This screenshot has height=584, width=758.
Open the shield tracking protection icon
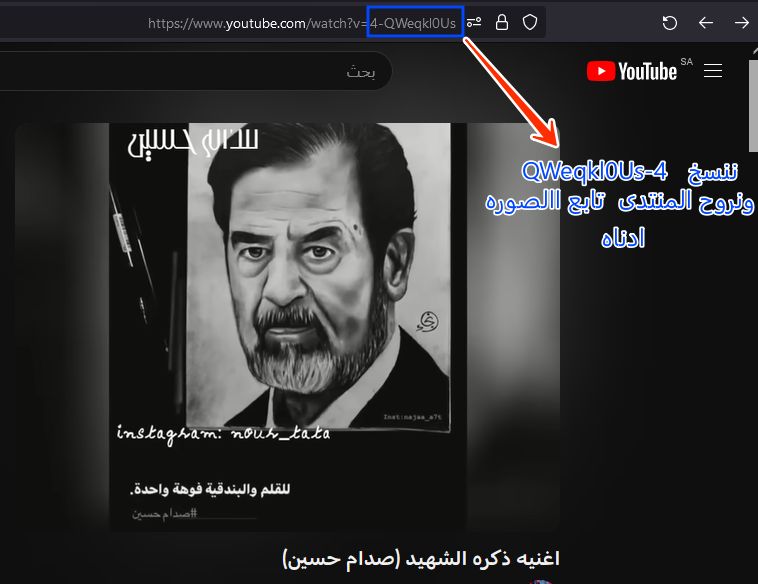[530, 22]
